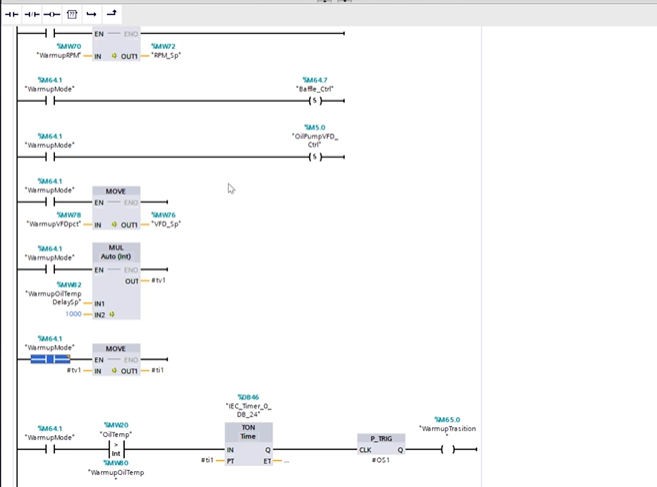
Task: Select the WarmupTrasition output coil
Action: [448, 449]
